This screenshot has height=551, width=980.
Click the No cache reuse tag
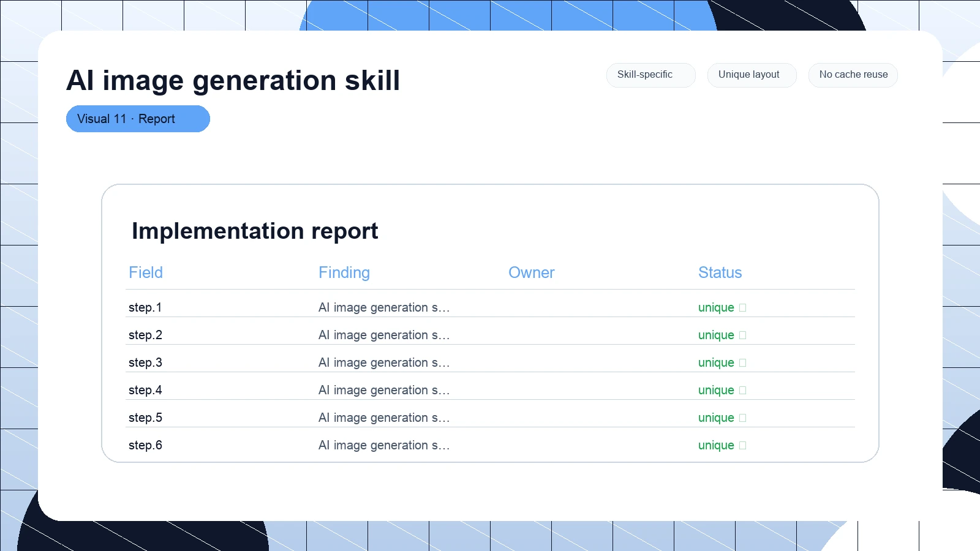tap(853, 75)
